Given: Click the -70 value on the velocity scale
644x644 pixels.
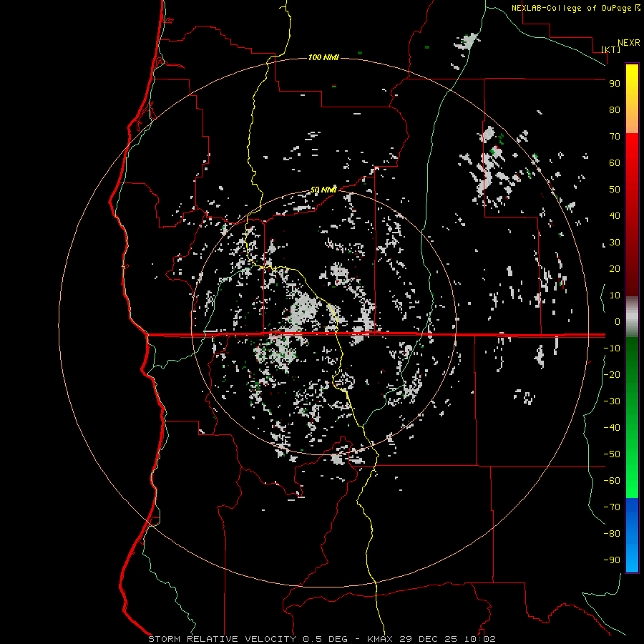Looking at the screenshot, I should click(612, 507).
